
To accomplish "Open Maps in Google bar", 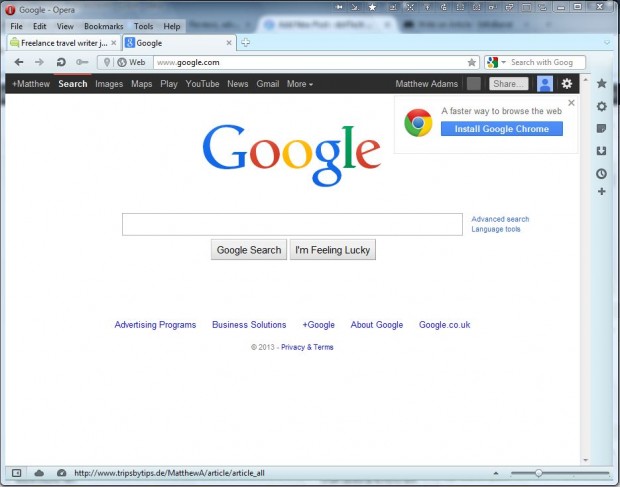I will pyautogui.click(x=142, y=84).
